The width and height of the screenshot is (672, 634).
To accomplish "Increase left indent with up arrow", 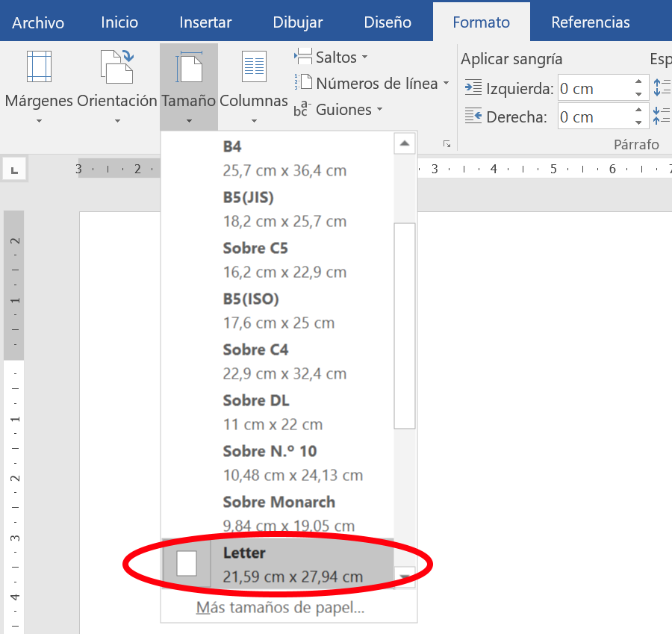I will (638, 83).
